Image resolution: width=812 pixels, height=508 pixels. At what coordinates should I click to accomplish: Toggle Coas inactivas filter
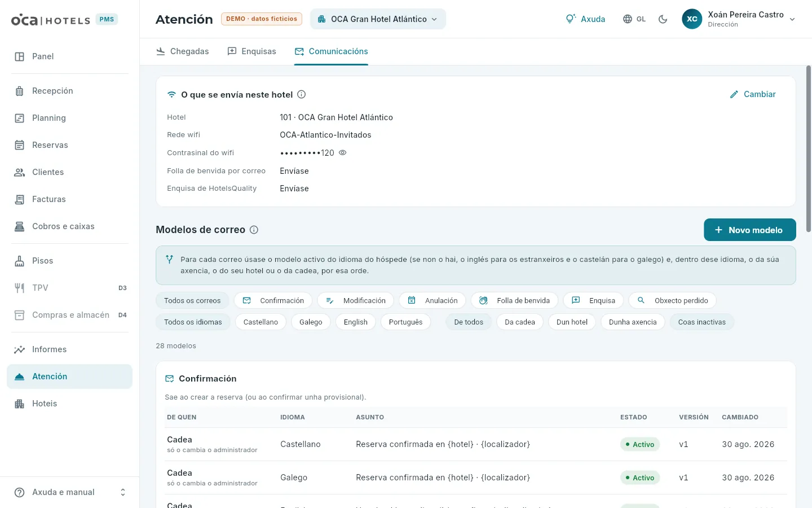click(x=702, y=322)
